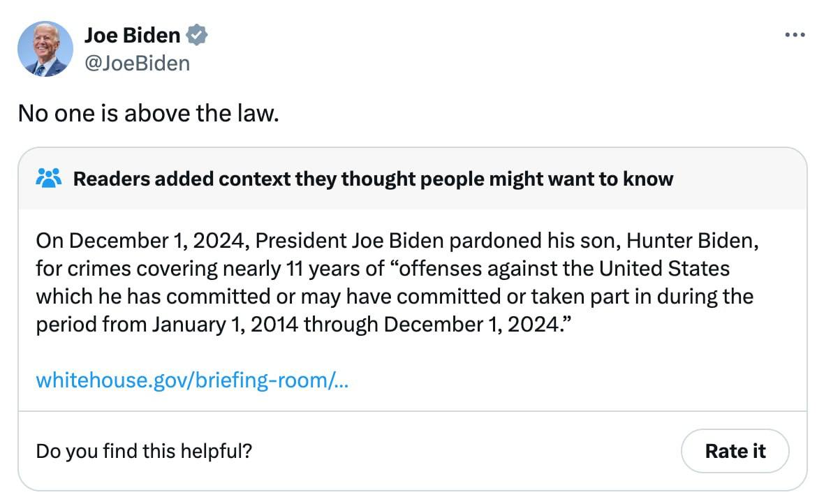Click the Joe Biden display name
This screenshot has width=824, height=504.
(x=132, y=35)
